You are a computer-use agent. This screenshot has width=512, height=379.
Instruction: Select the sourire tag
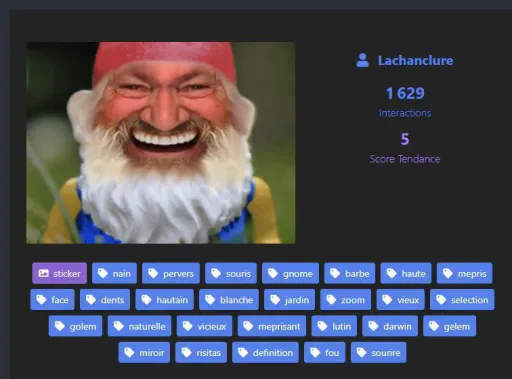pyautogui.click(x=378, y=352)
